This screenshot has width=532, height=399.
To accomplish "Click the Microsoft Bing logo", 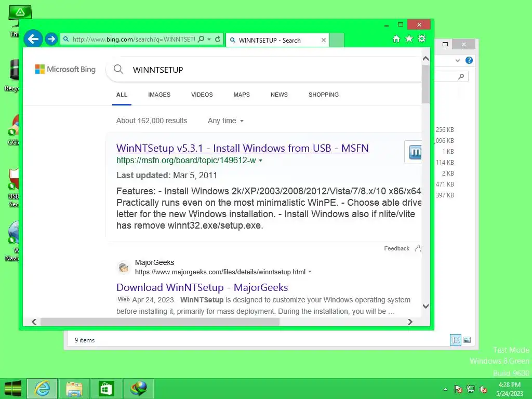I will click(65, 69).
